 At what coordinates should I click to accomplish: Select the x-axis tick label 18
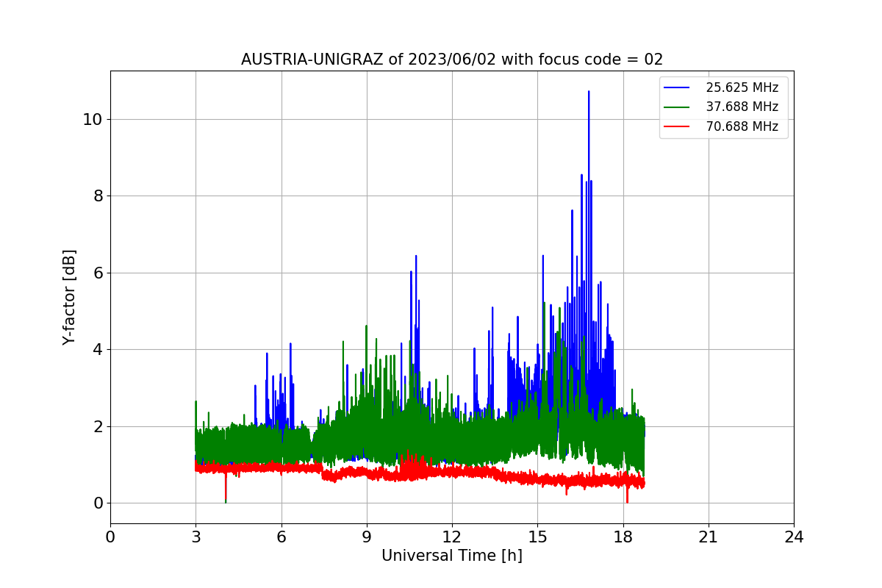tap(623, 537)
